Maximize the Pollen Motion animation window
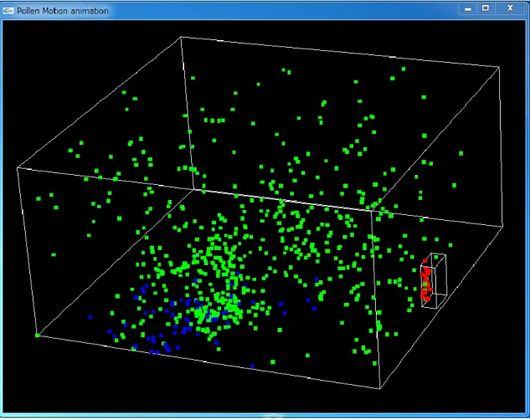Image resolution: width=530 pixels, height=420 pixels. pyautogui.click(x=486, y=8)
